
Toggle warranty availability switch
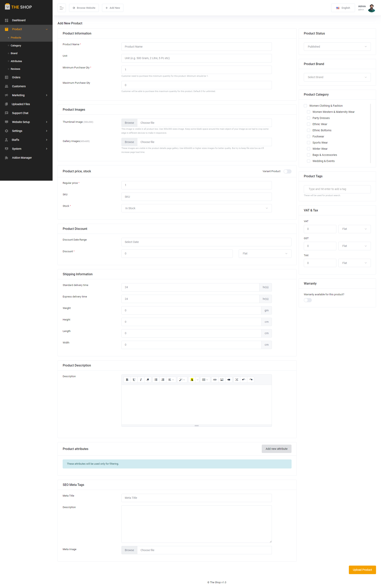tap(308, 300)
